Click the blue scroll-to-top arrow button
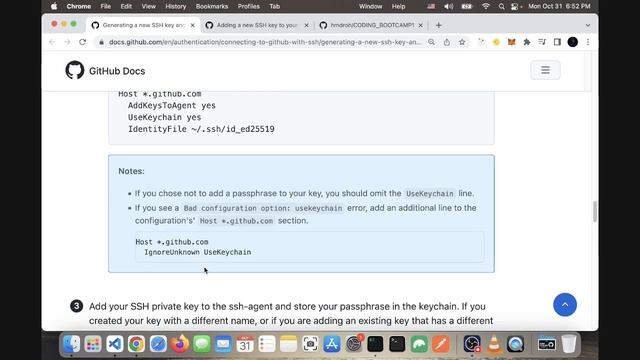The image size is (640, 360). tap(565, 304)
